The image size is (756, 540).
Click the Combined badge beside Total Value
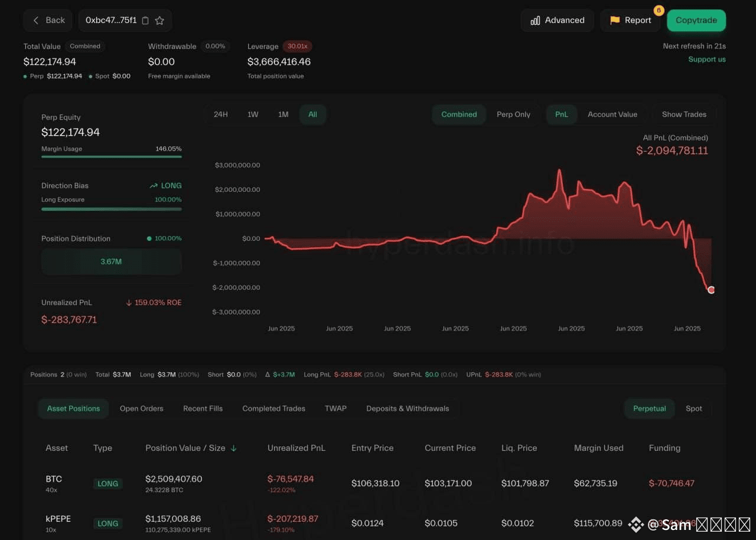point(85,46)
